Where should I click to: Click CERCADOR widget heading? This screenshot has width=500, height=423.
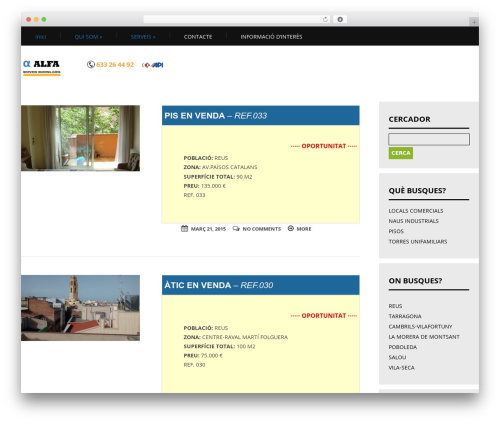[409, 119]
